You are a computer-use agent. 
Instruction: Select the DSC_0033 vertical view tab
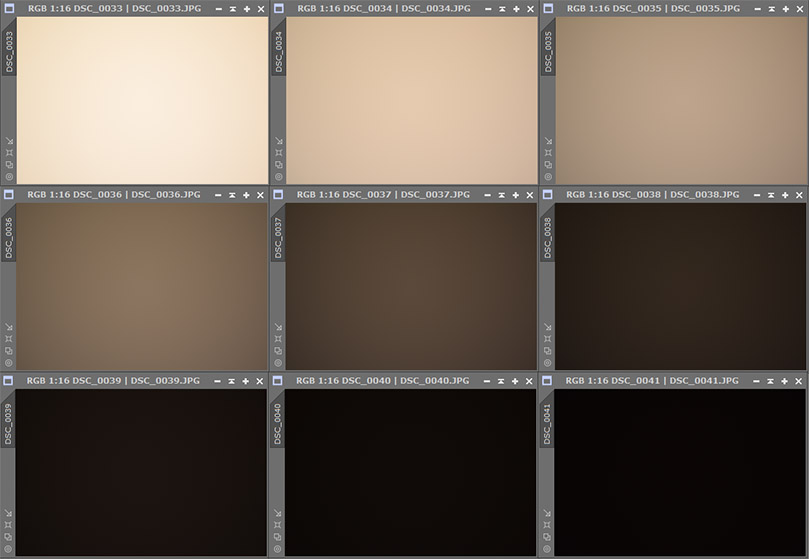pos(9,52)
